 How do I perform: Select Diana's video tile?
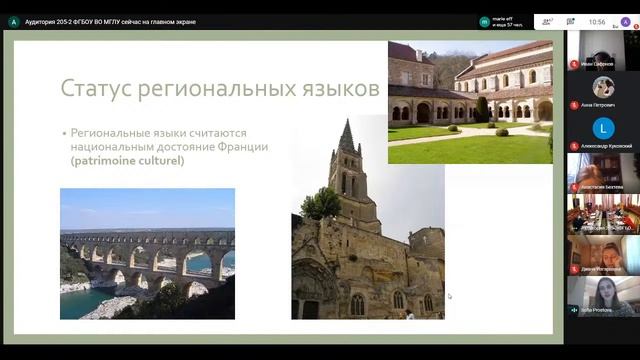click(x=603, y=255)
